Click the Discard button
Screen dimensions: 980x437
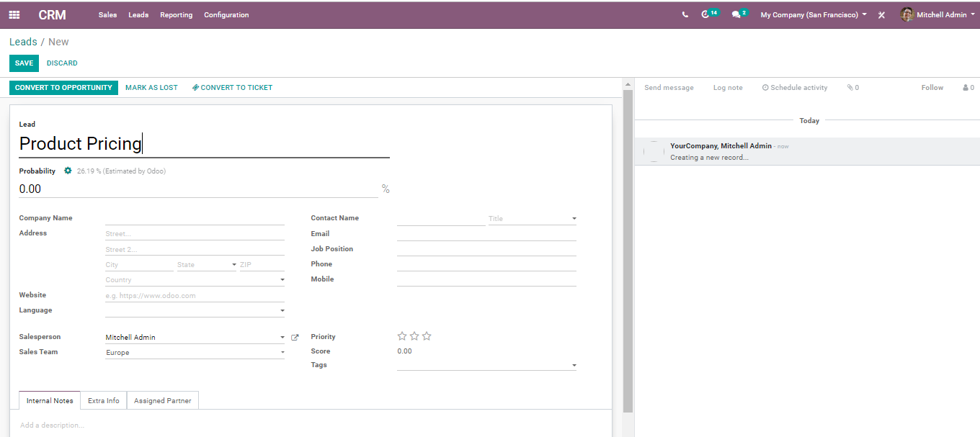click(x=62, y=63)
